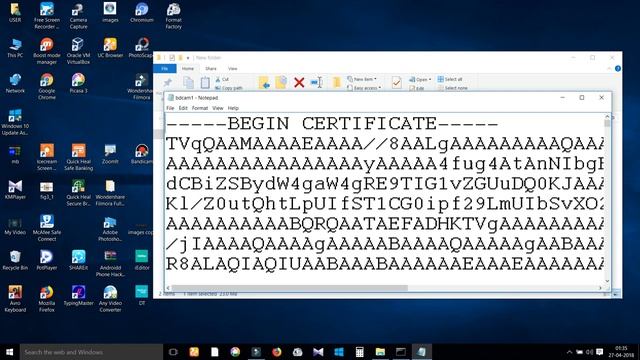Select Google Chrome desktop icon
This screenshot has height=360, width=640.
point(47,87)
